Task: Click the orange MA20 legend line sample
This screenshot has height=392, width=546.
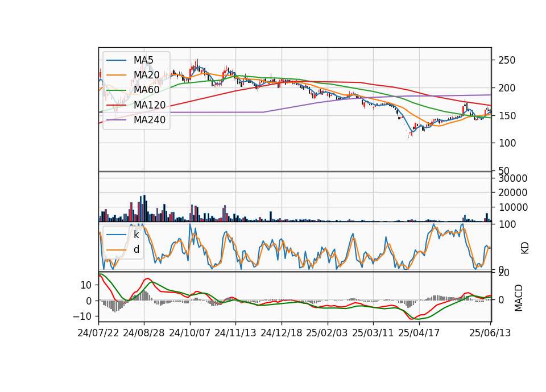Action: [x=116, y=75]
